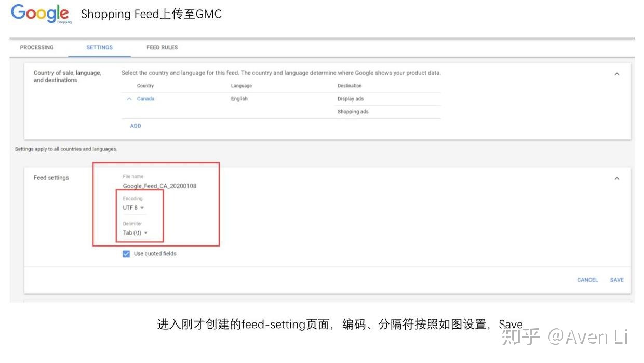Select the Shopping ads destination

pos(353,112)
